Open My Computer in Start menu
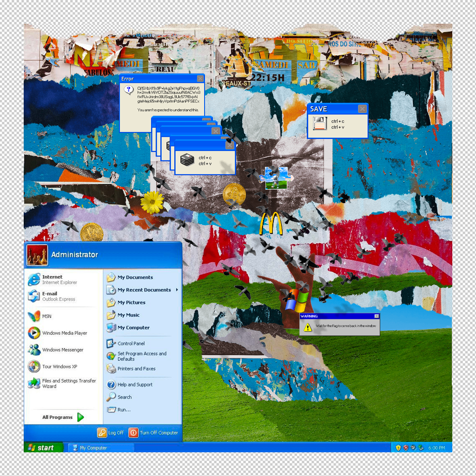The width and height of the screenshot is (476, 476). click(x=128, y=328)
